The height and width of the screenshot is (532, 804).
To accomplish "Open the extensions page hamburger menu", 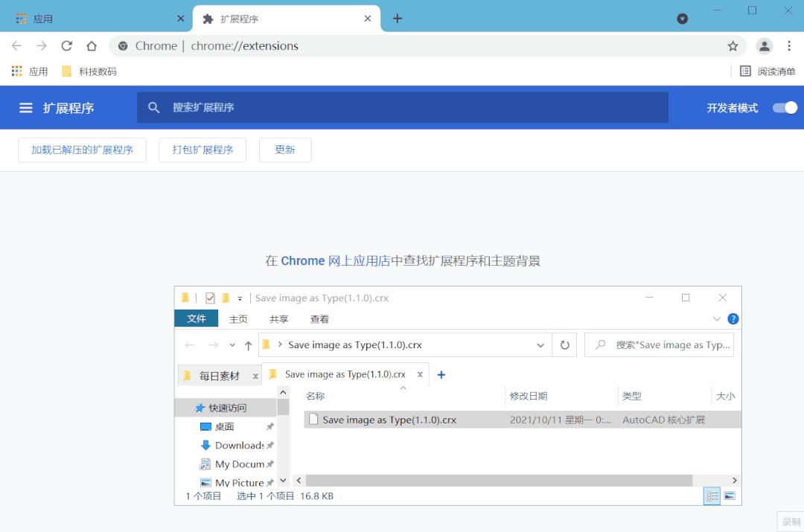I will [28, 107].
